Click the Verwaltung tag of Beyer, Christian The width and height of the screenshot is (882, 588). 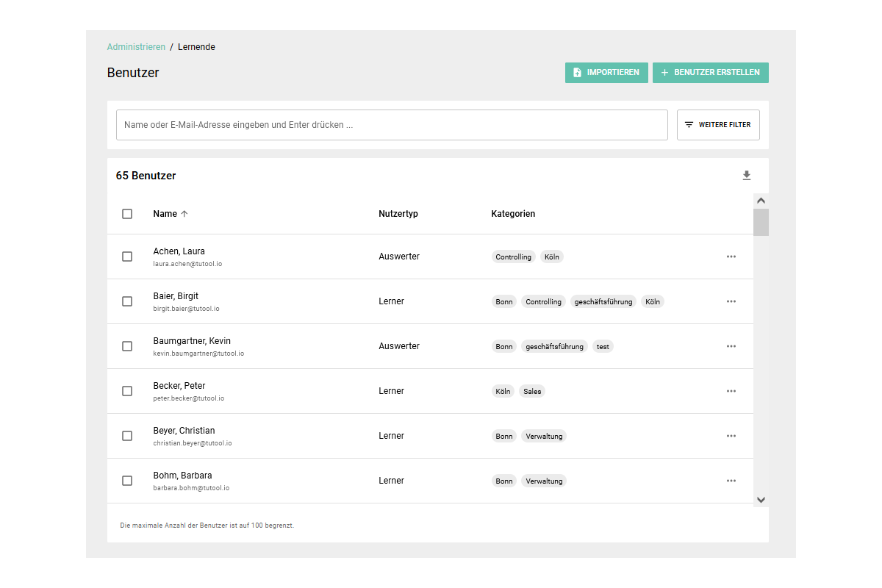tap(544, 437)
